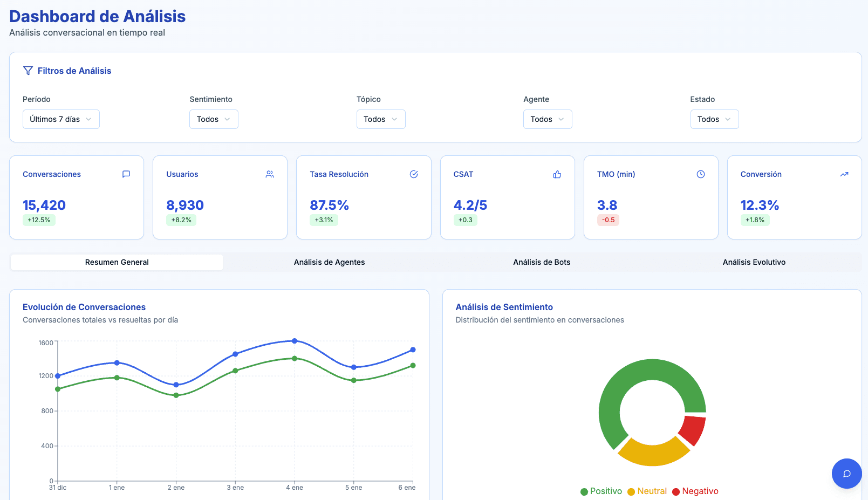Click the 87.5% resolution value
868x500 pixels.
[x=329, y=205]
